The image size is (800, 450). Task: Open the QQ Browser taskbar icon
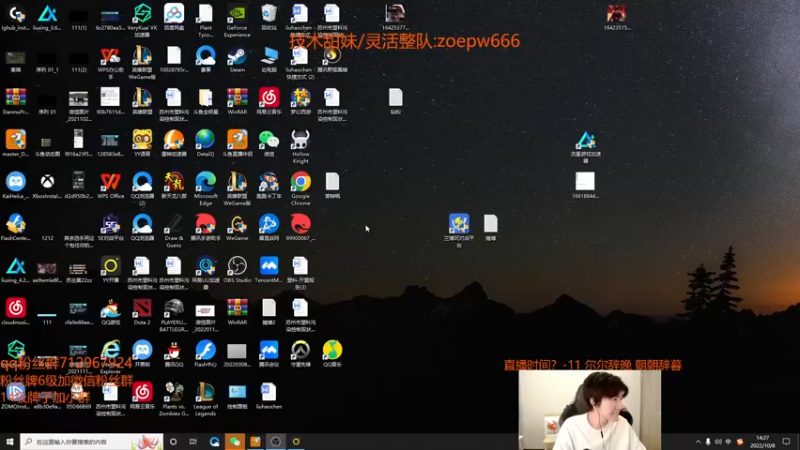(x=214, y=442)
